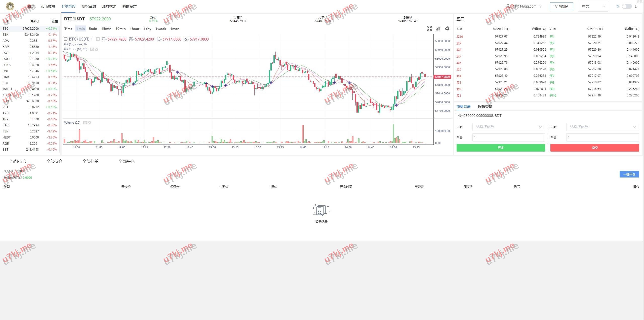Open chart settings gear icon

(x=447, y=28)
